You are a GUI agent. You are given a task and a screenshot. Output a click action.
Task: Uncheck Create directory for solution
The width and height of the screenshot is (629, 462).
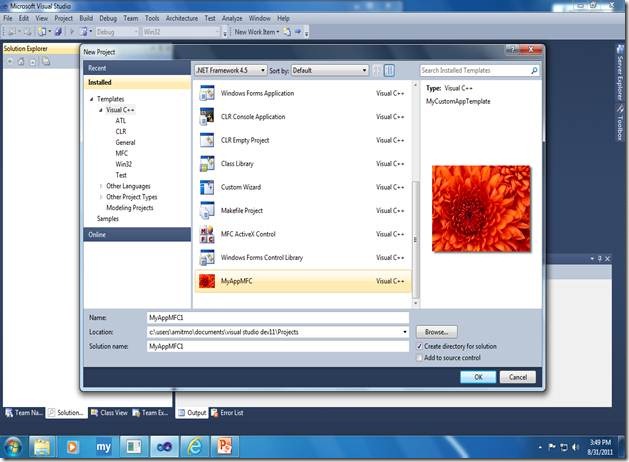point(419,346)
